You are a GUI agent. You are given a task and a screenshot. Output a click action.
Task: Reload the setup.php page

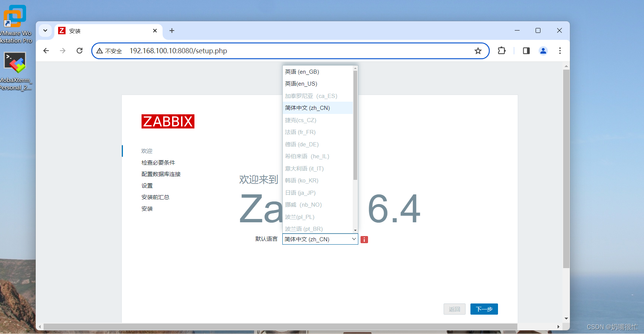coord(79,51)
